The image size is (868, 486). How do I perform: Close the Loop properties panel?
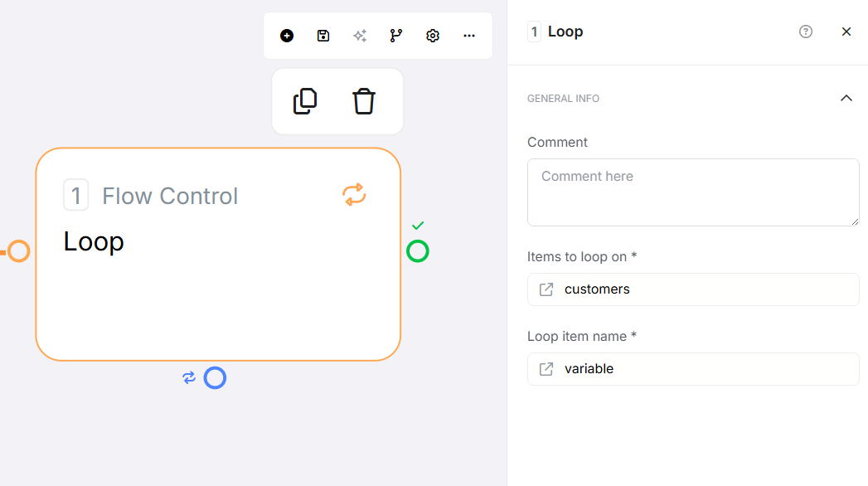click(x=846, y=32)
